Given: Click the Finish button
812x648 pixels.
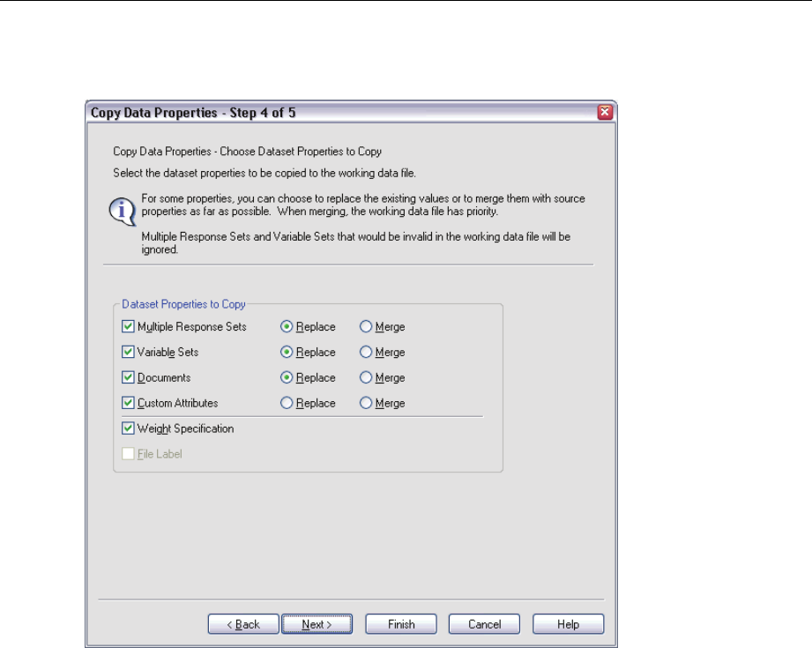Looking at the screenshot, I should [x=401, y=624].
